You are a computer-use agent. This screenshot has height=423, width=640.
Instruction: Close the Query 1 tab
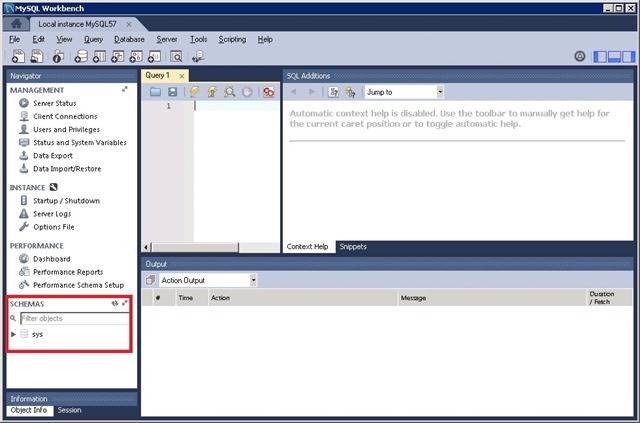182,76
